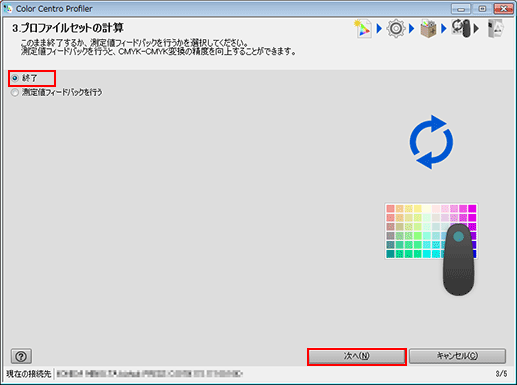This screenshot has height=385, width=517.
Task: Click the 3/5 page indicator
Action: [x=501, y=374]
